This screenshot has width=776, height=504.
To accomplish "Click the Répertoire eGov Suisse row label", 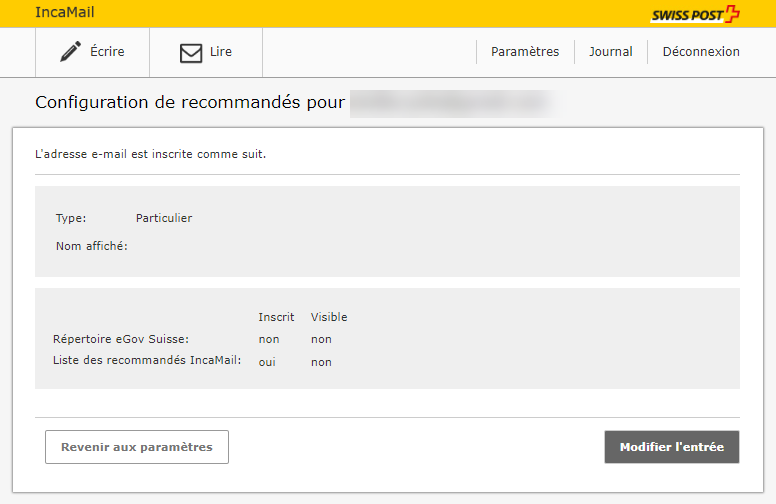I will click(121, 339).
